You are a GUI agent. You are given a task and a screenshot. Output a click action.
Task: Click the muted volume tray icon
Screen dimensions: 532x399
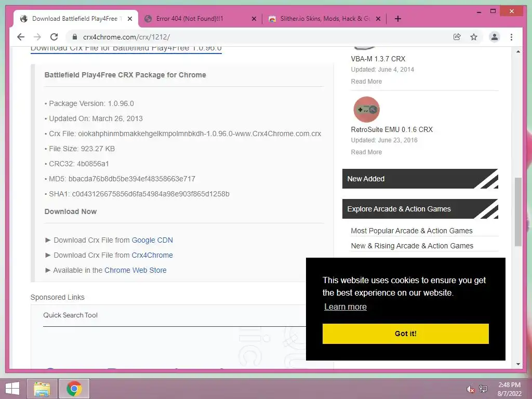470,389
